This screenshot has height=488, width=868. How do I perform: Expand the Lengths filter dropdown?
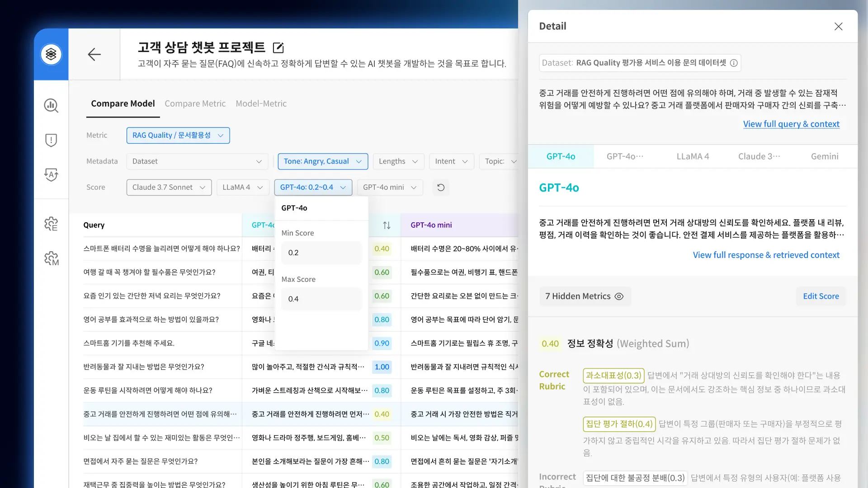pyautogui.click(x=398, y=161)
